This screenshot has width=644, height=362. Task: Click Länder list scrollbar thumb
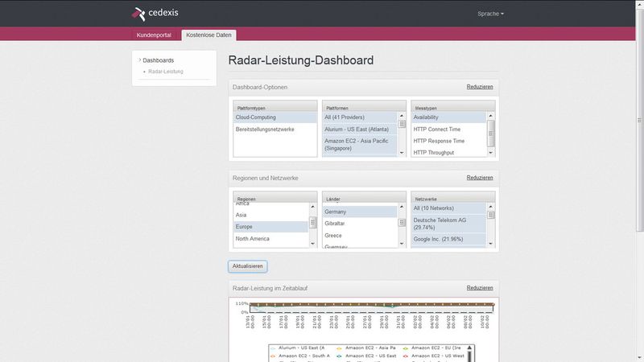coord(402,223)
